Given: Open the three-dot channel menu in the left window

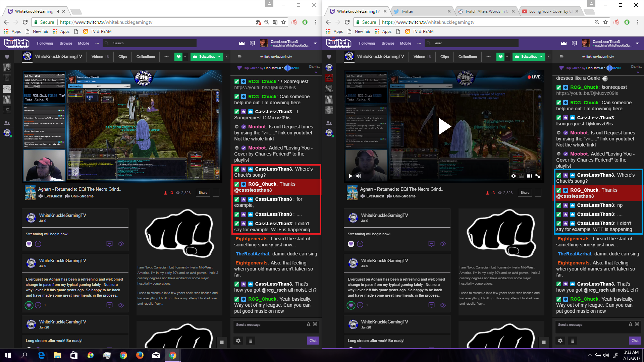Looking at the screenshot, I should pyautogui.click(x=166, y=57).
